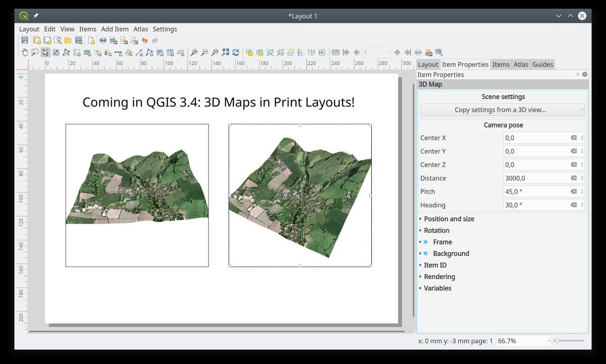
Task: Print the layout using printer icon
Action: (103, 40)
